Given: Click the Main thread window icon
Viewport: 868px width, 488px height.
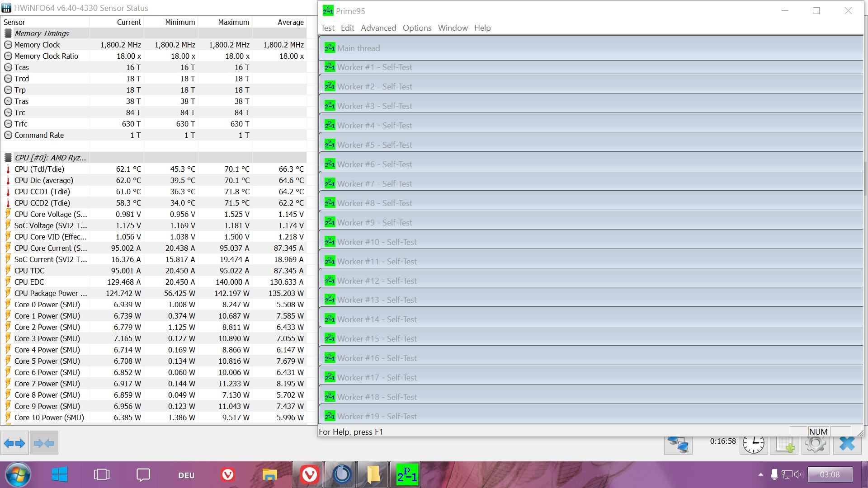Looking at the screenshot, I should pyautogui.click(x=330, y=47).
